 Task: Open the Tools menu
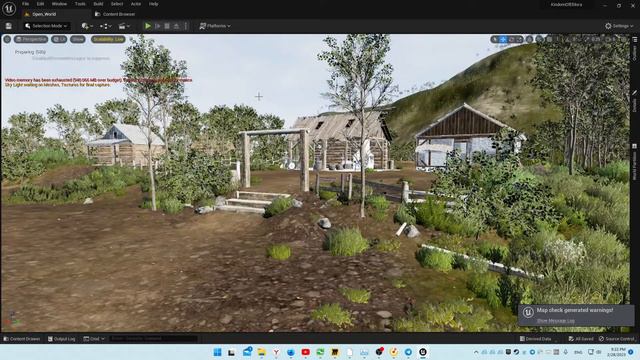[x=80, y=4]
